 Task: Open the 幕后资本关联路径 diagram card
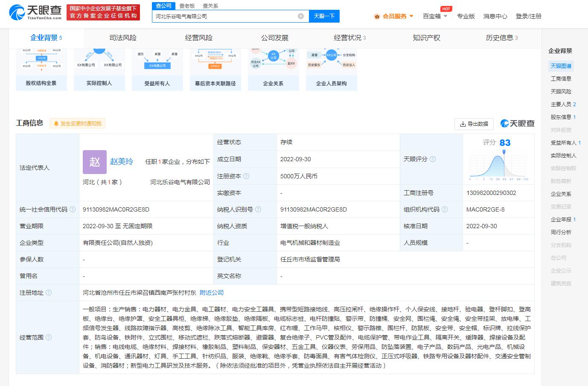click(215, 70)
